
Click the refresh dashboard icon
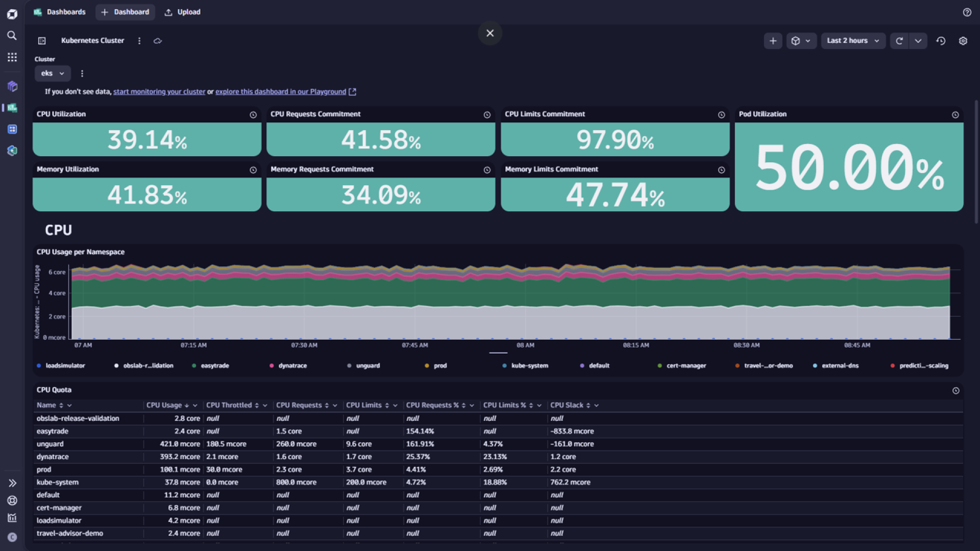point(899,41)
